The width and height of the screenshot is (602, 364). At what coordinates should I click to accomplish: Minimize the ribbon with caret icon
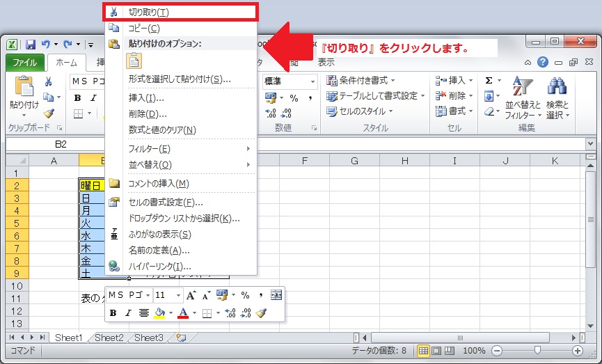point(528,63)
